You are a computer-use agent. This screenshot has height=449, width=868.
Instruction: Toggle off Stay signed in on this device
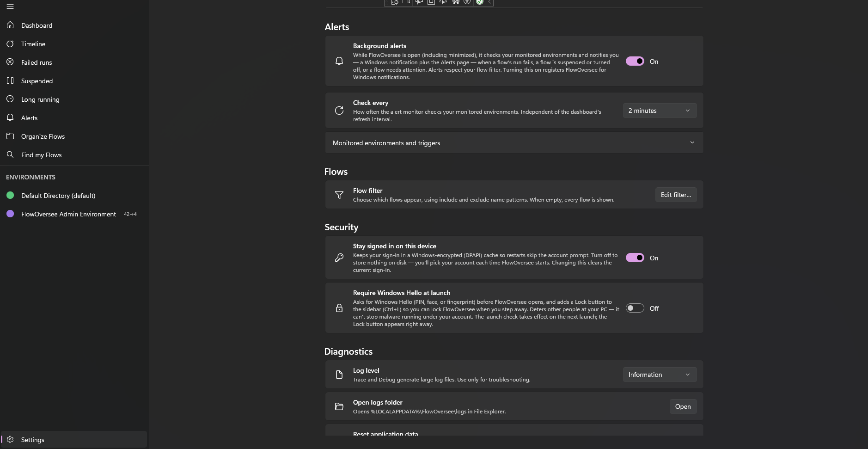coord(635,258)
